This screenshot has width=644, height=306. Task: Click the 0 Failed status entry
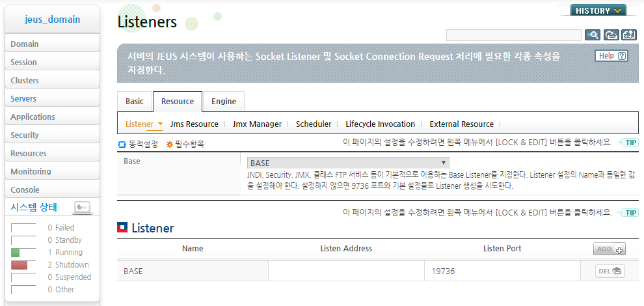tap(60, 227)
